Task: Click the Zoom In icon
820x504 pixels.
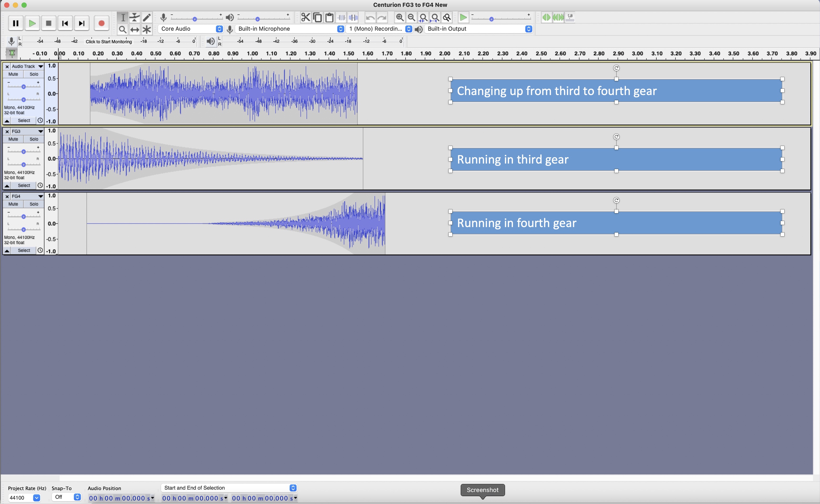Action: [399, 17]
